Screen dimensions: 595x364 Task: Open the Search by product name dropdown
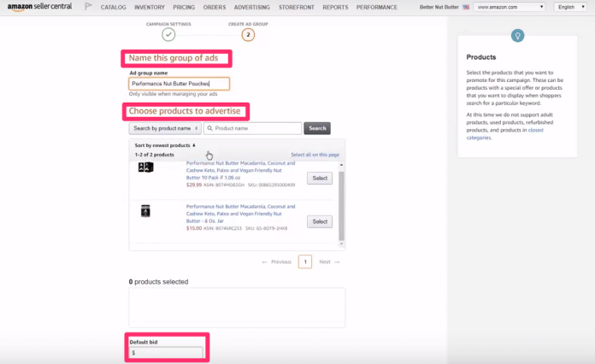click(x=164, y=128)
